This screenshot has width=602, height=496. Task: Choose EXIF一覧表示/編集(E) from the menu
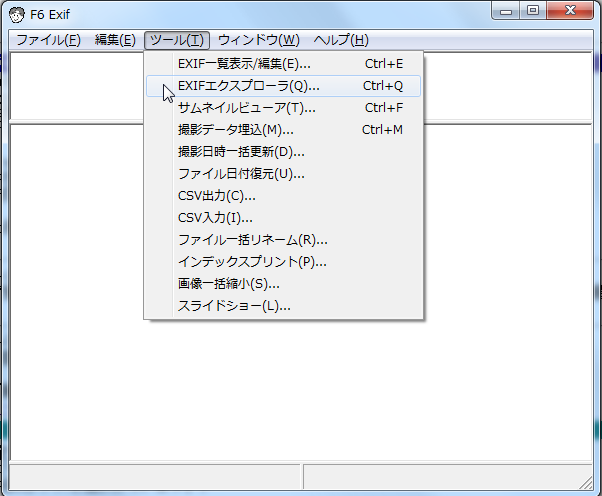283,64
